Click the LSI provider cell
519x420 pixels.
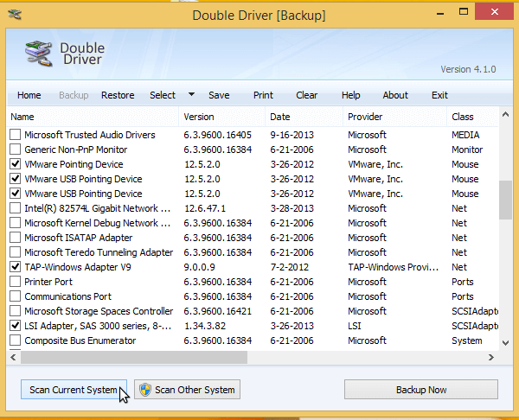(x=355, y=326)
